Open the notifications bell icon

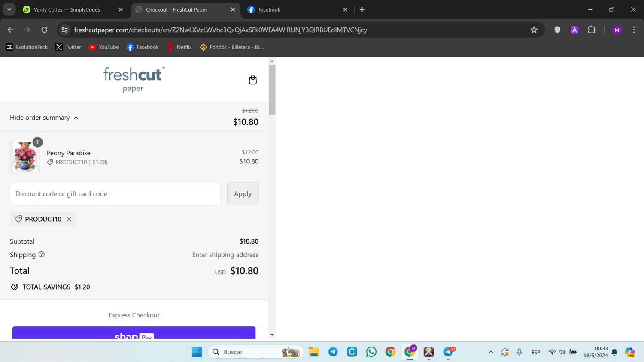click(614, 352)
